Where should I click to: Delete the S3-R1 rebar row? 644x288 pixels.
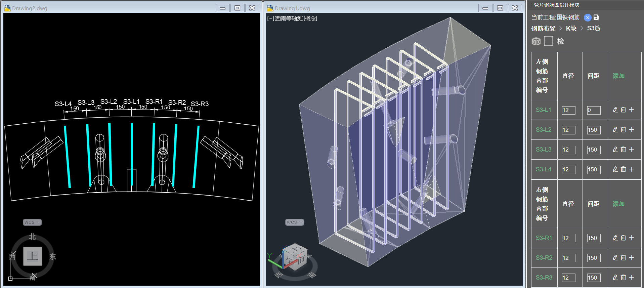pyautogui.click(x=623, y=238)
